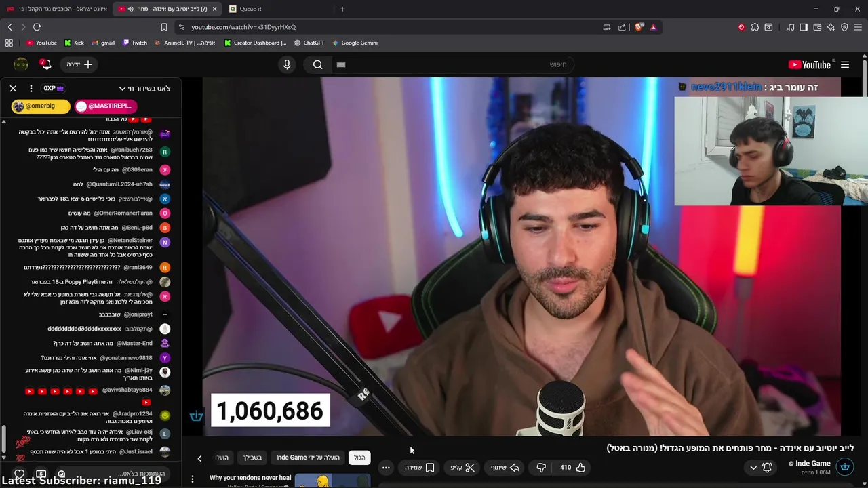Viewport: 868px width, 488px height.
Task: Click the 'קליפ' clip button
Action: point(462,467)
